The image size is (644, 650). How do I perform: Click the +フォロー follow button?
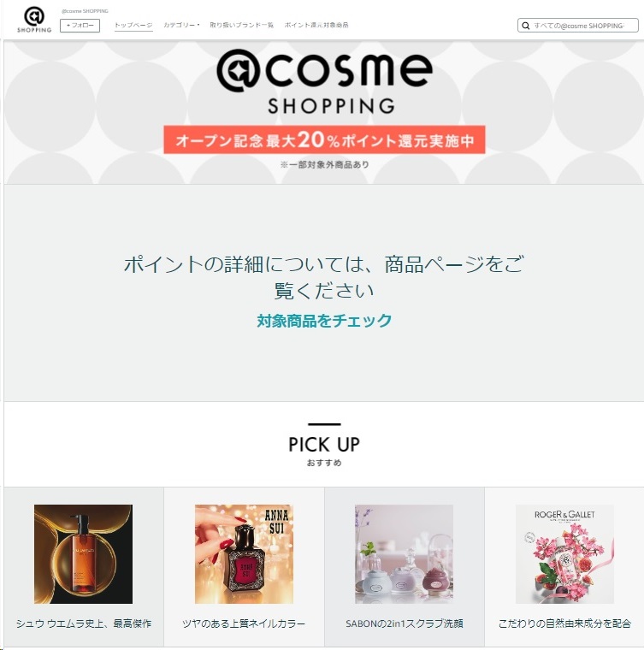(80, 26)
